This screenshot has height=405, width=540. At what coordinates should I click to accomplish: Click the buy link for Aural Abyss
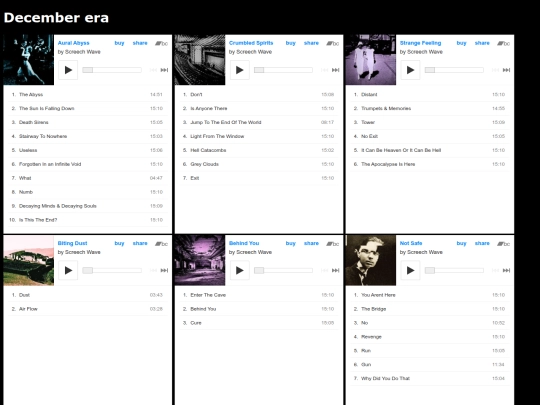tap(119, 43)
